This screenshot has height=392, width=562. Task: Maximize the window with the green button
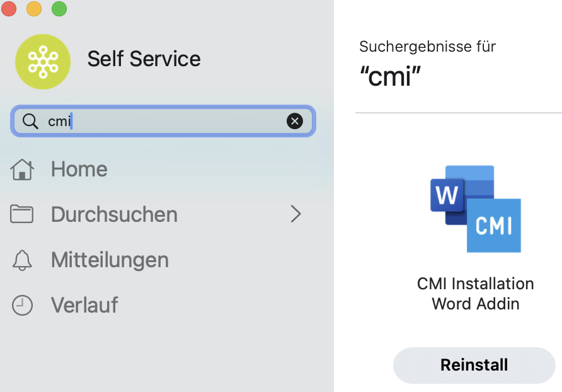click(x=59, y=9)
